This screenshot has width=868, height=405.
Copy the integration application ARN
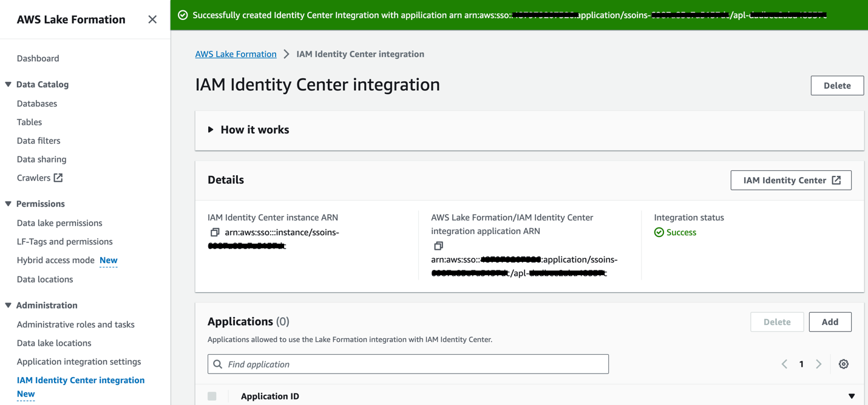click(438, 246)
